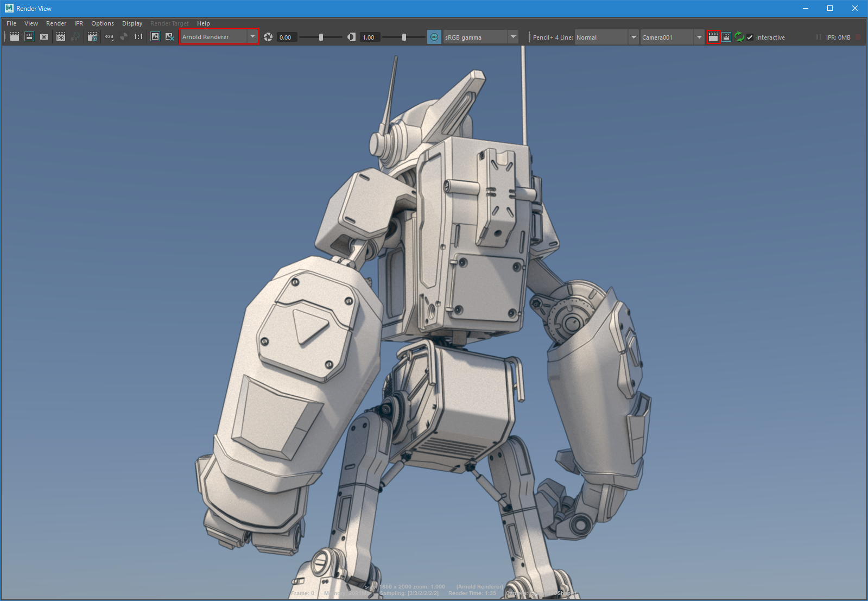
Task: Set real size with 1:1 icon
Action: [138, 37]
